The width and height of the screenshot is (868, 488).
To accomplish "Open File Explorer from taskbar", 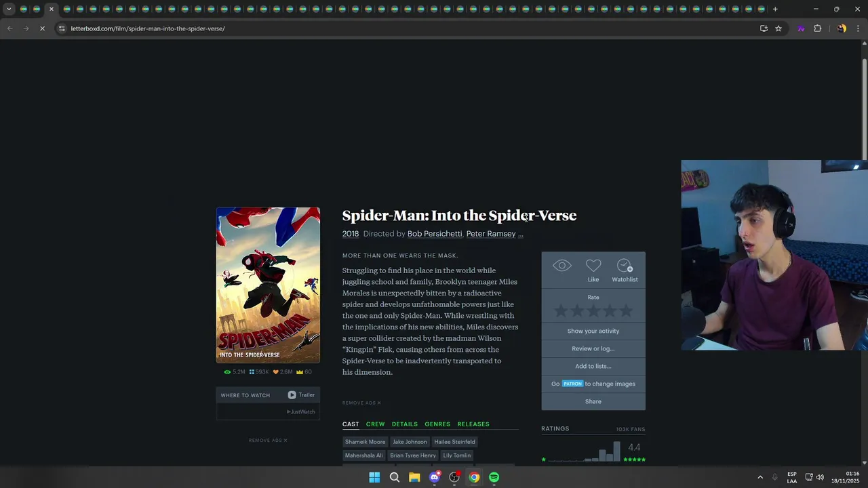I will click(414, 477).
